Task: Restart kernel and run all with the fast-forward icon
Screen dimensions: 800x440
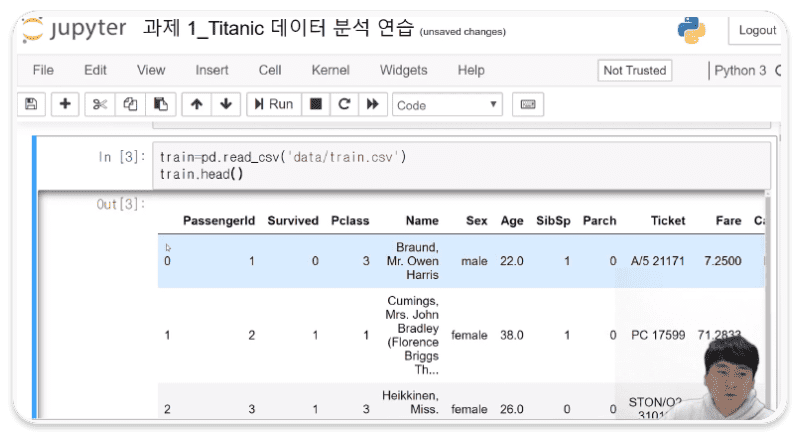Action: pos(373,104)
